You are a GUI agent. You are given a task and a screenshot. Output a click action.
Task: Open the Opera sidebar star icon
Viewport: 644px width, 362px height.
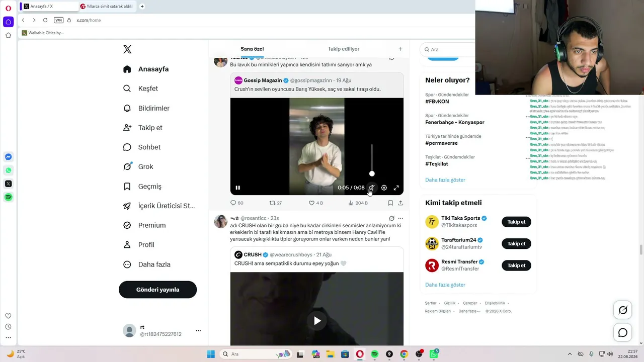pyautogui.click(x=8, y=35)
